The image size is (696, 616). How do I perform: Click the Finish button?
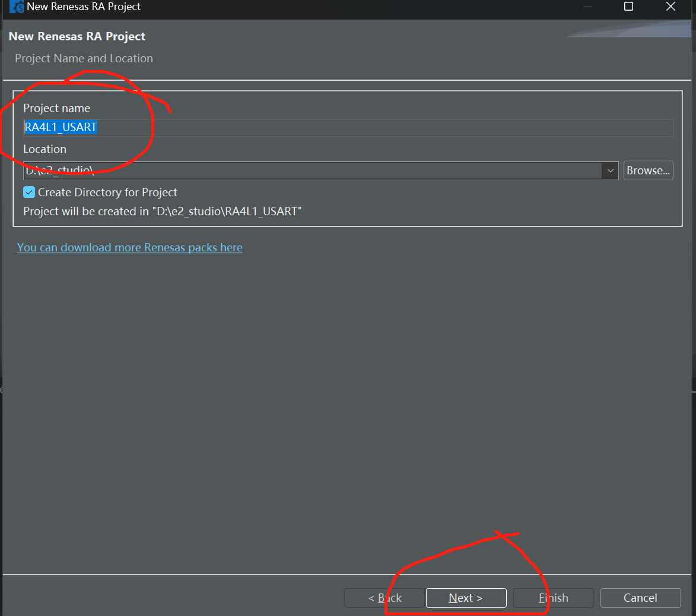[x=553, y=598]
